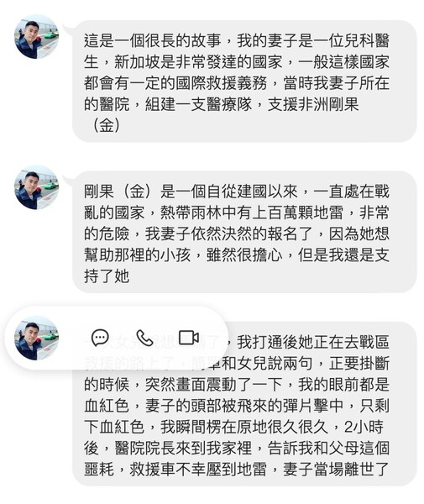
Task: Tap the 熱帶雨林中有上百萬顆地雷 text line
Action: click(x=252, y=213)
